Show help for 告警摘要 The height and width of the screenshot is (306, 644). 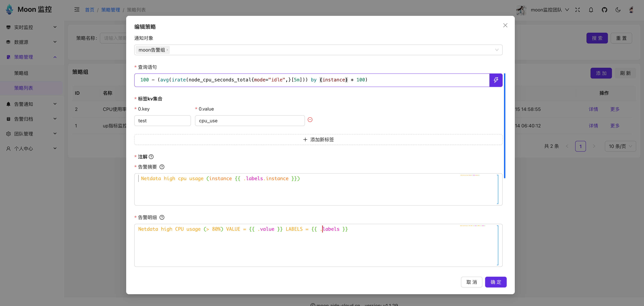tap(162, 167)
